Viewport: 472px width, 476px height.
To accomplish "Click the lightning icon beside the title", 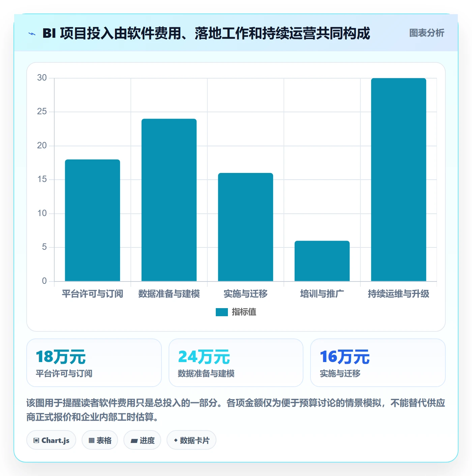I will tap(32, 34).
